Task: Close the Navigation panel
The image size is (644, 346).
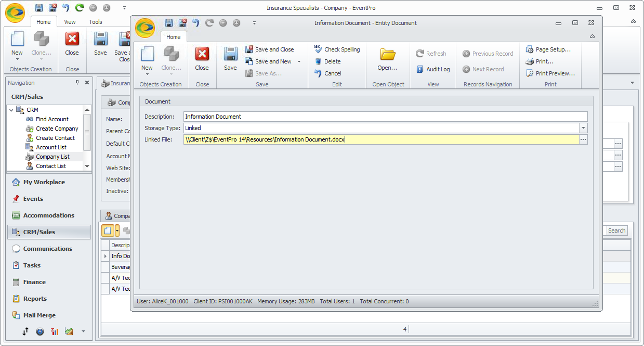Action: click(87, 82)
